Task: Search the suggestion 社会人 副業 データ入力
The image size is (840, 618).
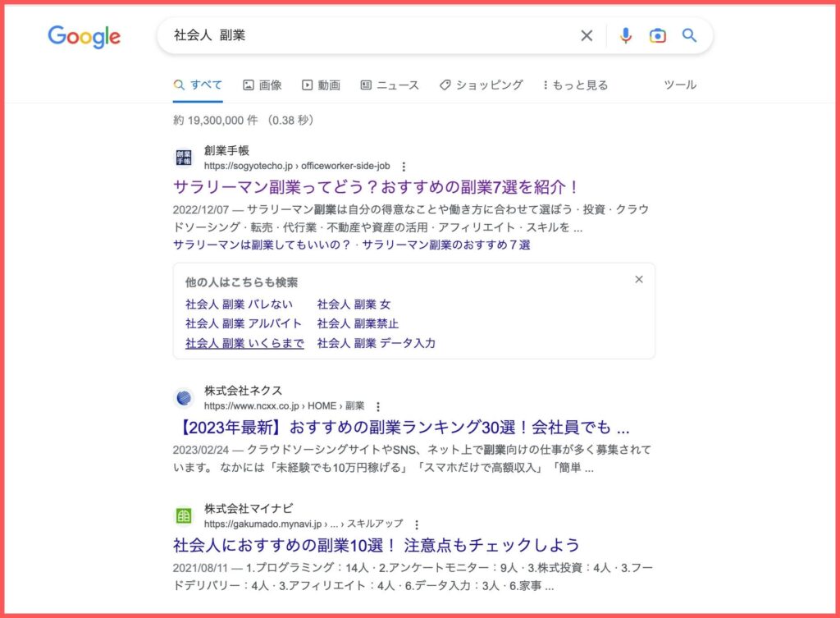Action: coord(377,343)
